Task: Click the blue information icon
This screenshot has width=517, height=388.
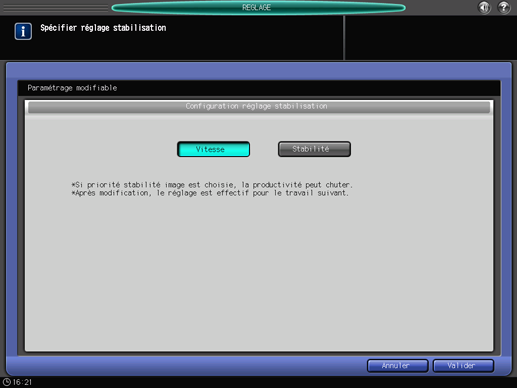Action: 23,31
